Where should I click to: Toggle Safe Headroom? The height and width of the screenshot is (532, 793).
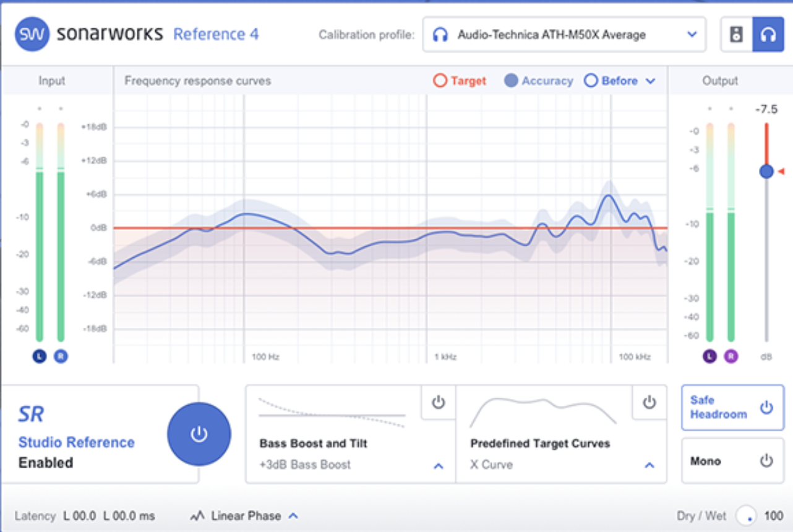point(732,408)
